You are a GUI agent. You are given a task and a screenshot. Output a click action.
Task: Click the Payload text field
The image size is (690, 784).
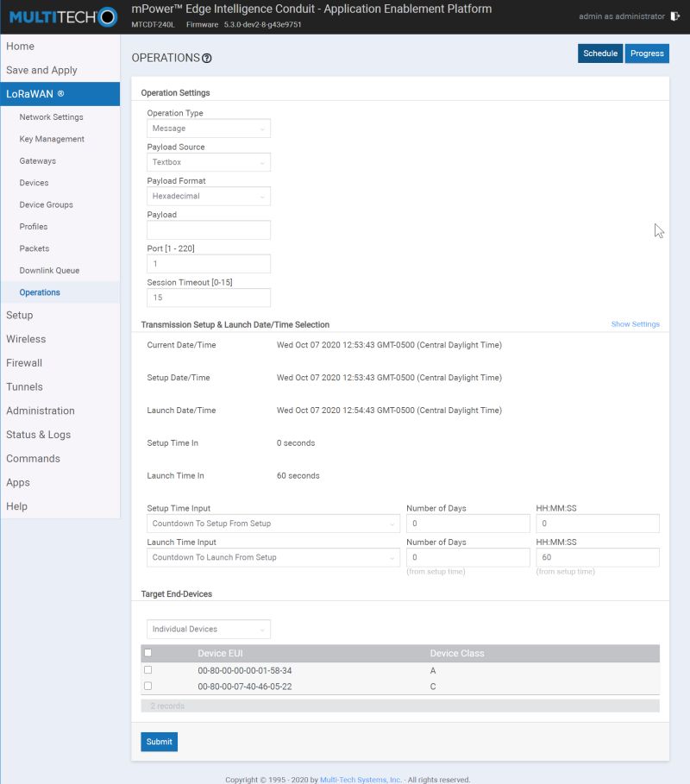tap(209, 230)
